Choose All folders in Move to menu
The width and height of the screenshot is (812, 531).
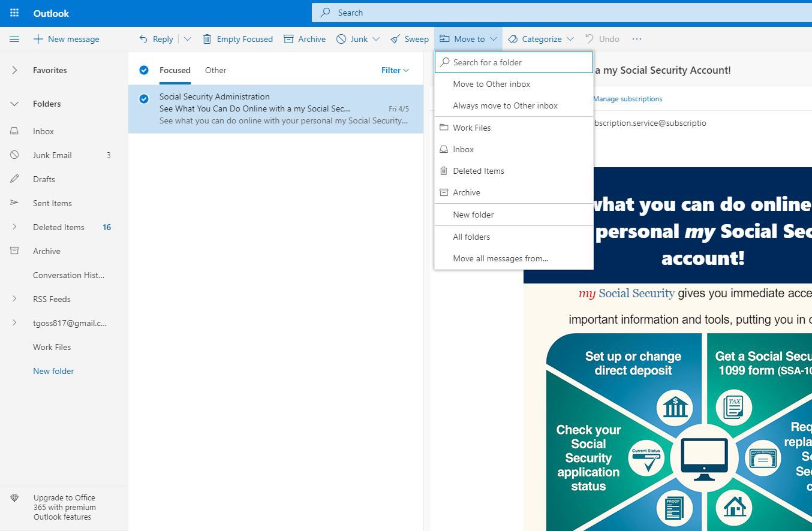514,237
